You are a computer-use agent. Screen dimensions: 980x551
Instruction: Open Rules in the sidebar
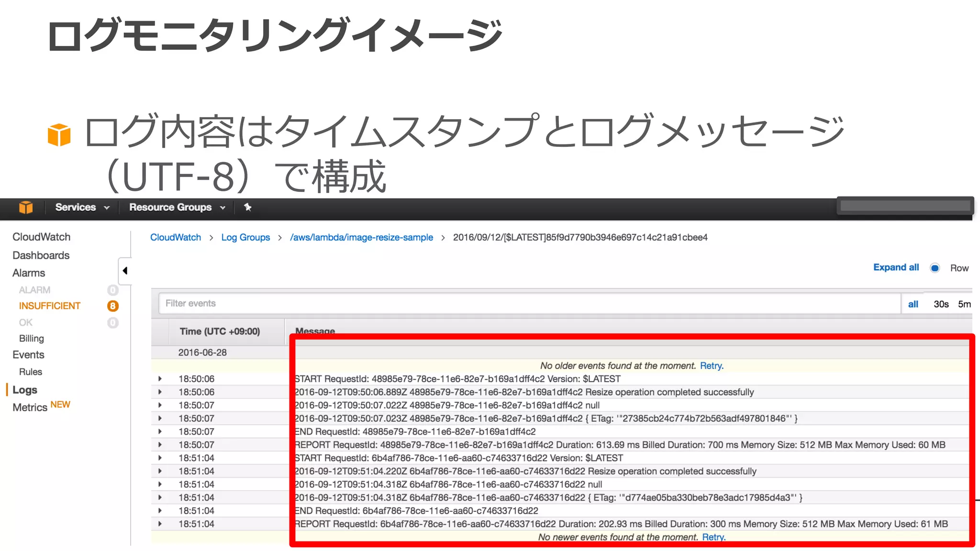tap(31, 372)
